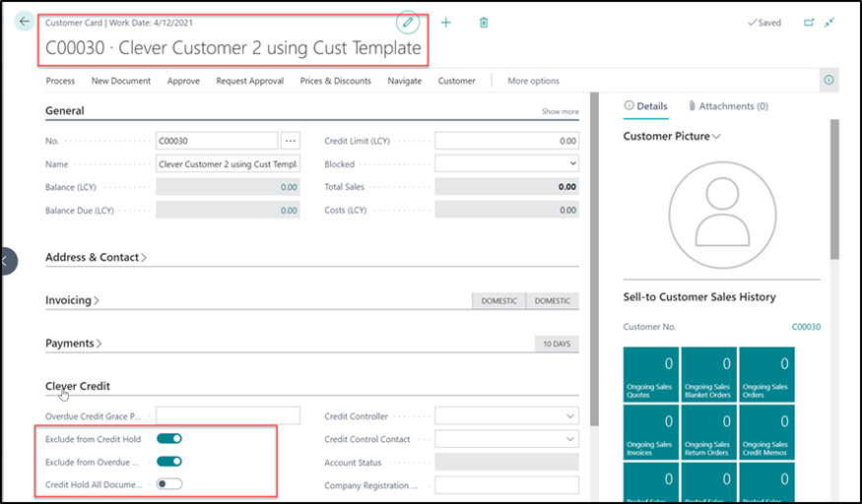Collapse the Clever Credit section

coord(78,386)
